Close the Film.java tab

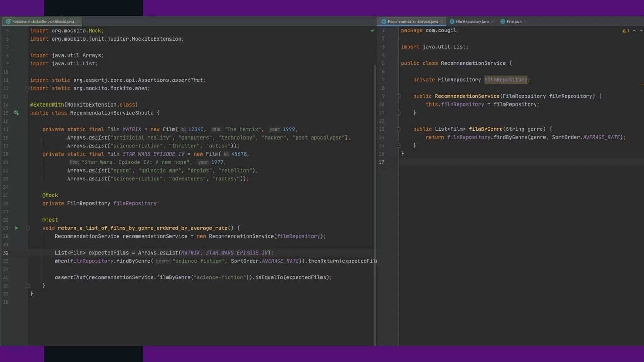(x=525, y=22)
